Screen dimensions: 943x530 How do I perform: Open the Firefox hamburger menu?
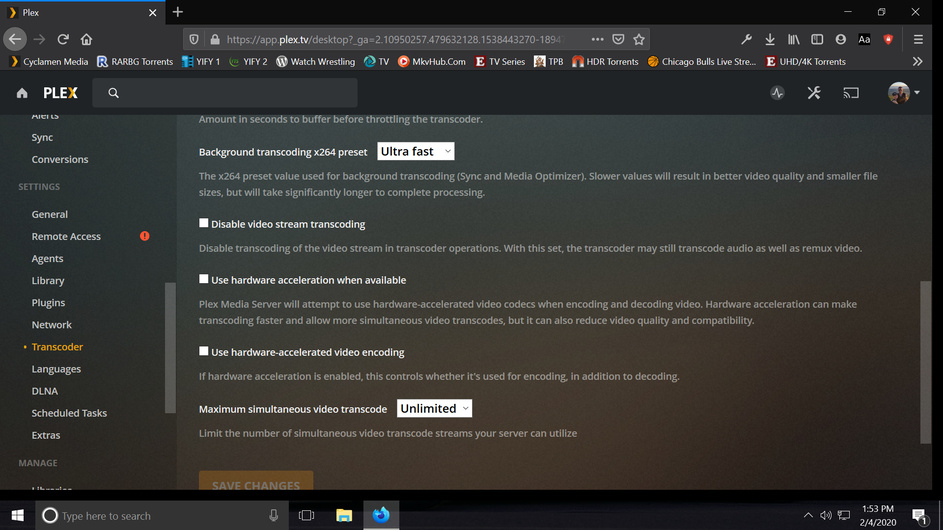[918, 39]
